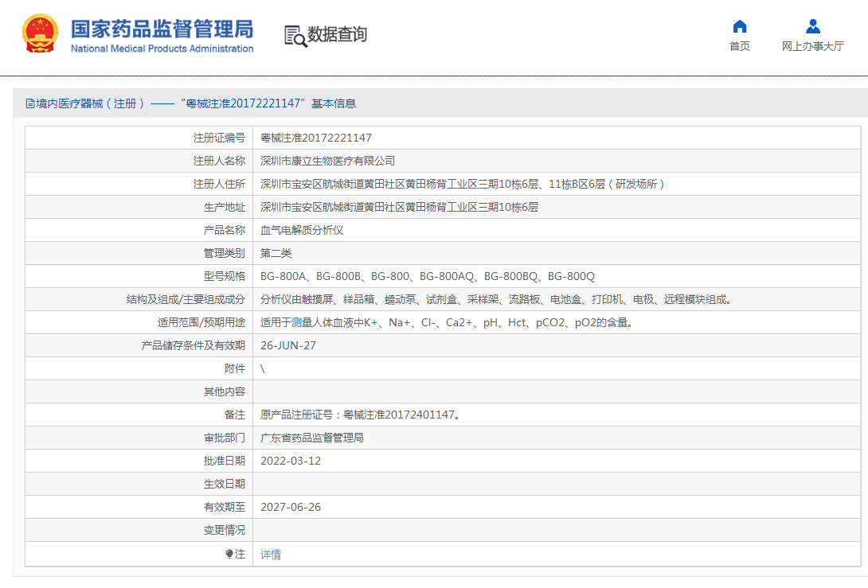Click 国家药品监督管理局 site title

[x=162, y=29]
